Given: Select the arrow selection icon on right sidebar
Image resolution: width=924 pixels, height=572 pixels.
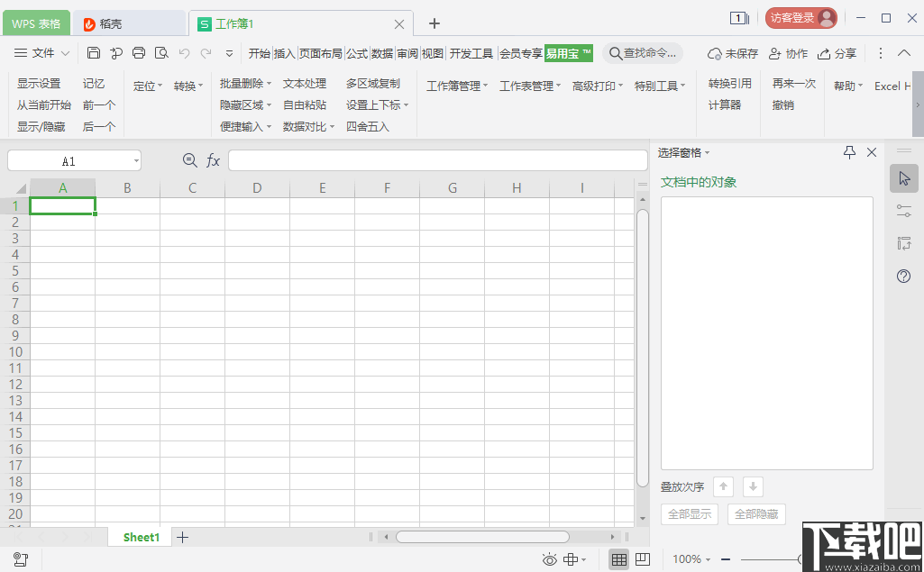Looking at the screenshot, I should click(903, 178).
